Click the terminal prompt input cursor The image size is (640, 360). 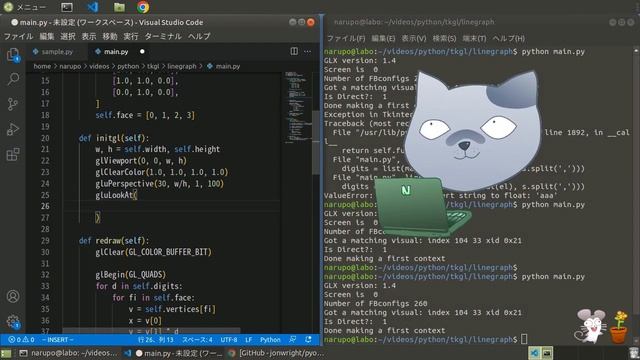click(x=524, y=339)
